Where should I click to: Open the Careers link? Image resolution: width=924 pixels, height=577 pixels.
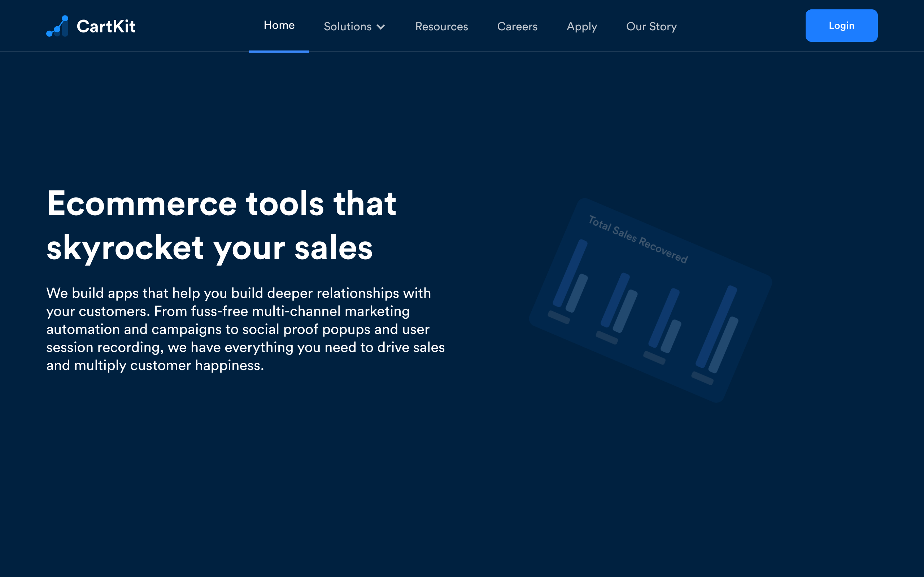click(x=517, y=26)
